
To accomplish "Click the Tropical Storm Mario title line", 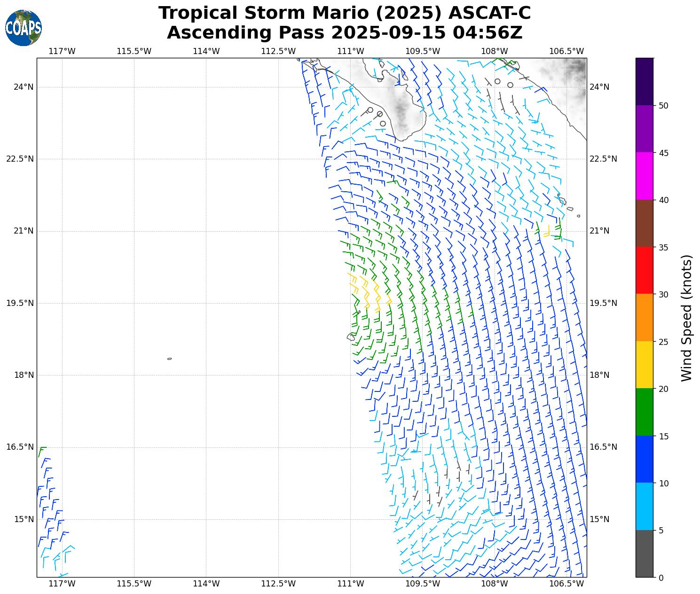I will pyautogui.click(x=344, y=13).
